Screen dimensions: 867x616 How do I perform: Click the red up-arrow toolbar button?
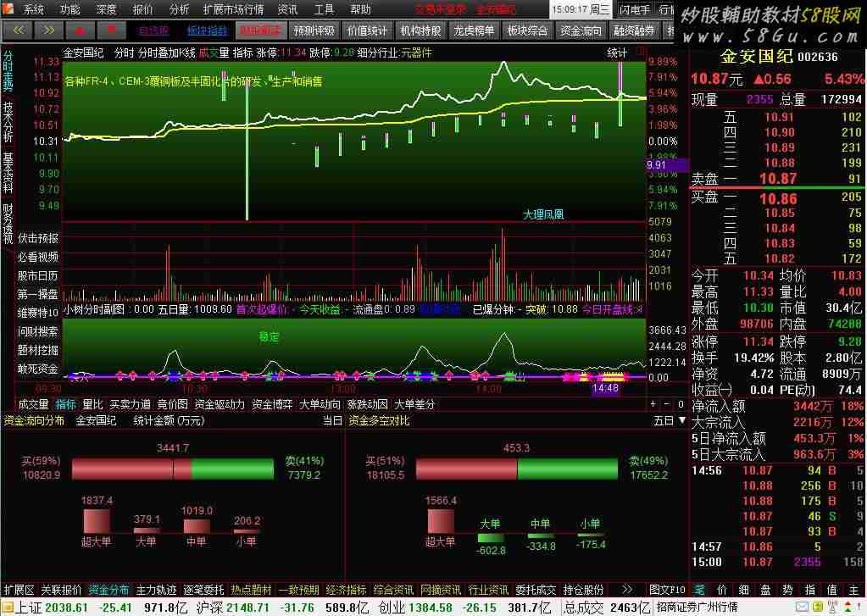[x=81, y=31]
